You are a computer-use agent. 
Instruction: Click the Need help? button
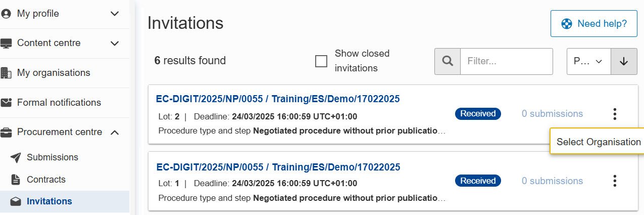tap(593, 24)
